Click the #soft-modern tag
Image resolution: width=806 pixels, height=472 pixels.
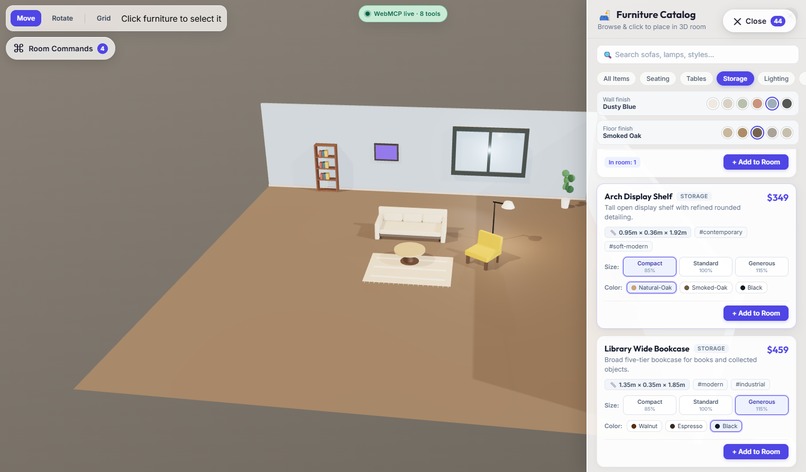628,246
